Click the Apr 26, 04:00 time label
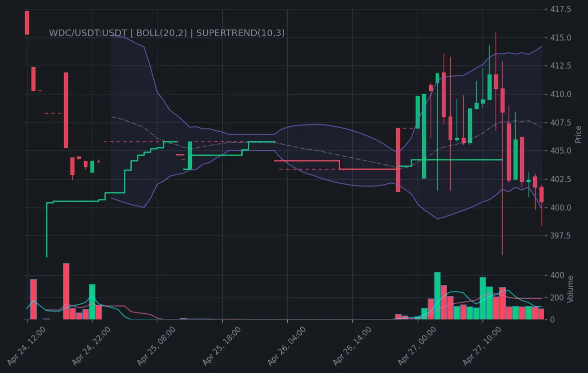This screenshot has height=373, width=588. pyautogui.click(x=286, y=345)
